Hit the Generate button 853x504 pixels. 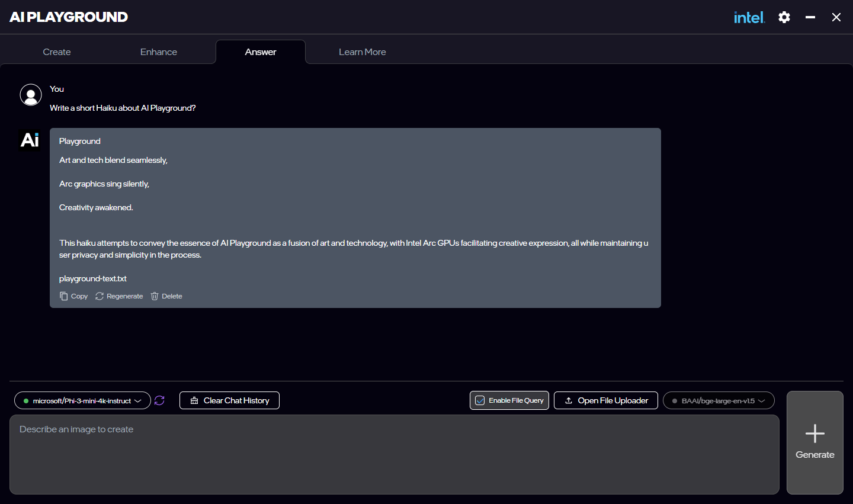tap(814, 442)
